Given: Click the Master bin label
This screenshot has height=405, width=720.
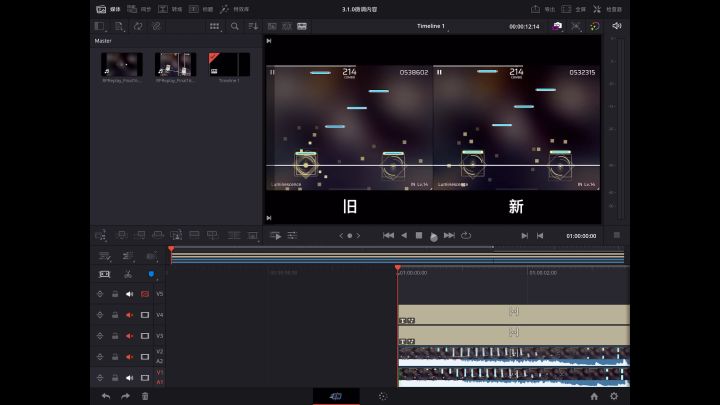Looking at the screenshot, I should point(103,41).
